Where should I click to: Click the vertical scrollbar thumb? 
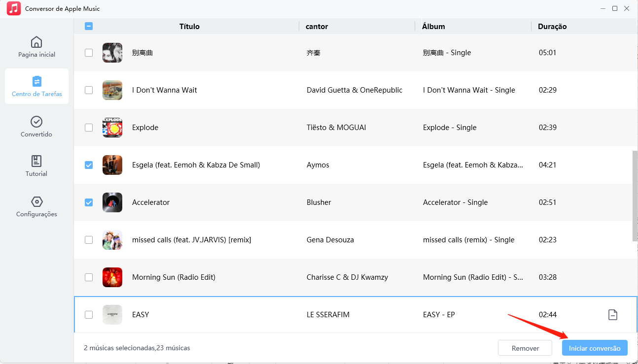pyautogui.click(x=635, y=196)
